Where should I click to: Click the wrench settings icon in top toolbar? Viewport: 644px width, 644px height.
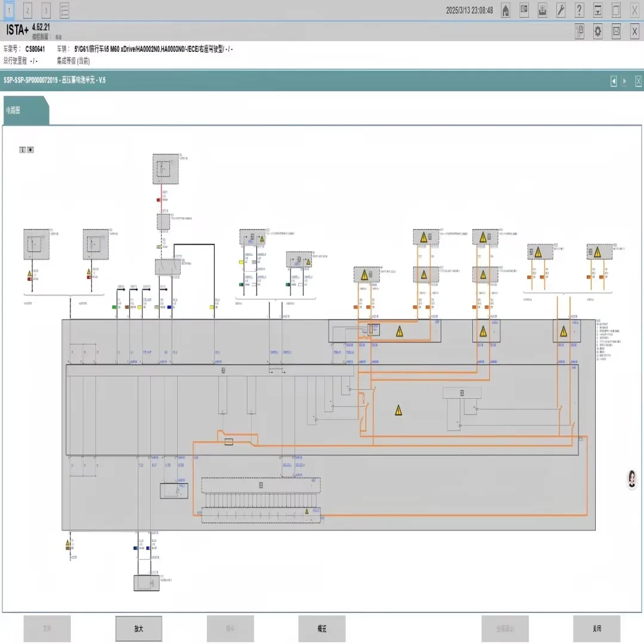[561, 10]
